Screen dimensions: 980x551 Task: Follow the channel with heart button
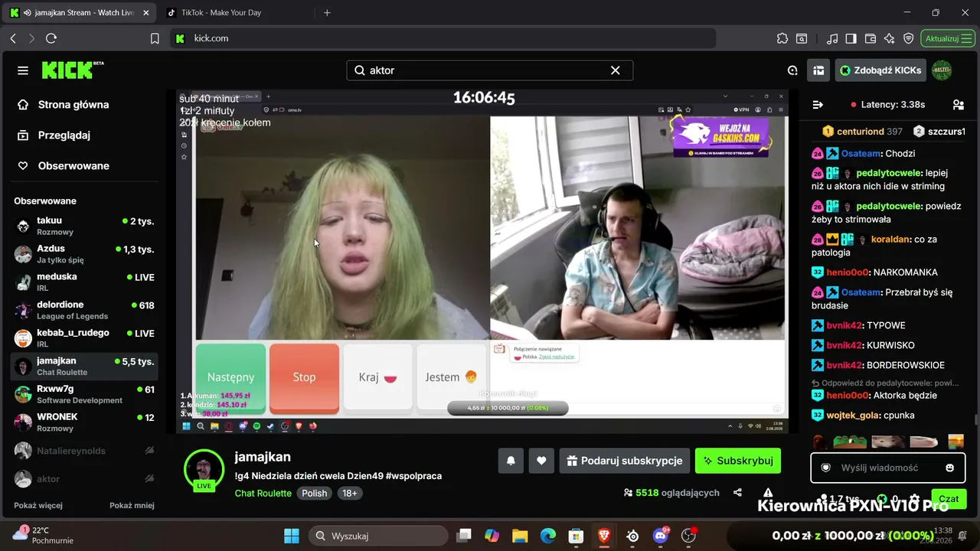(x=541, y=461)
